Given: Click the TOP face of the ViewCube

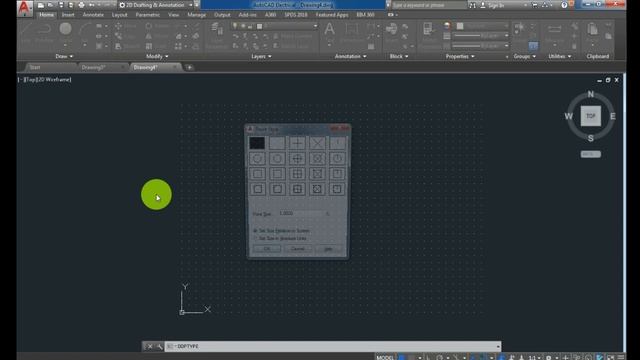Looking at the screenshot, I should coord(591,116).
